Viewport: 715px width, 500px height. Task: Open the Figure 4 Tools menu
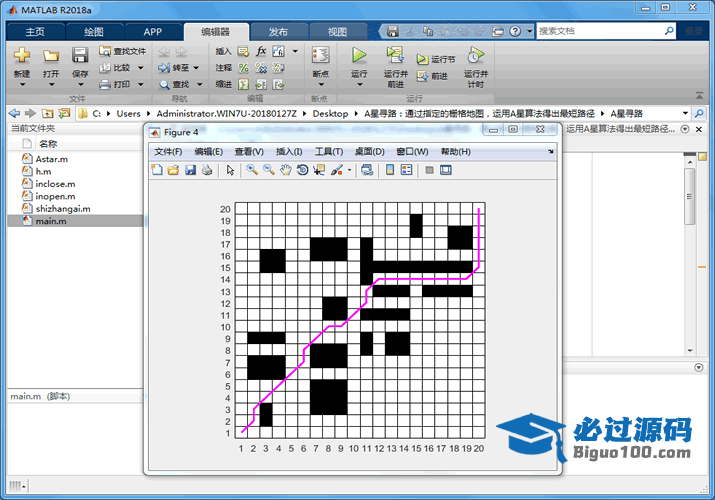pyautogui.click(x=329, y=152)
